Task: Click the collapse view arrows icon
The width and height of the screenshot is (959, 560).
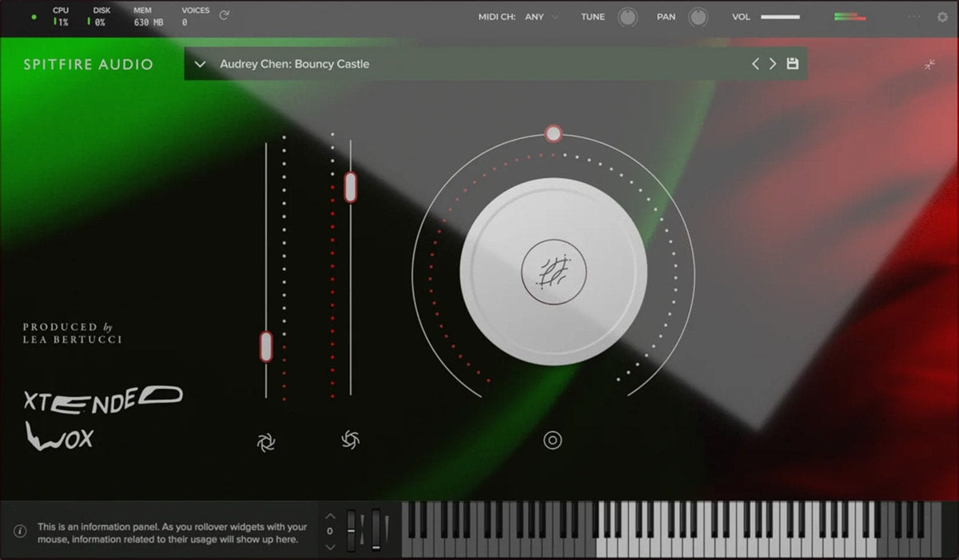Action: [x=930, y=65]
